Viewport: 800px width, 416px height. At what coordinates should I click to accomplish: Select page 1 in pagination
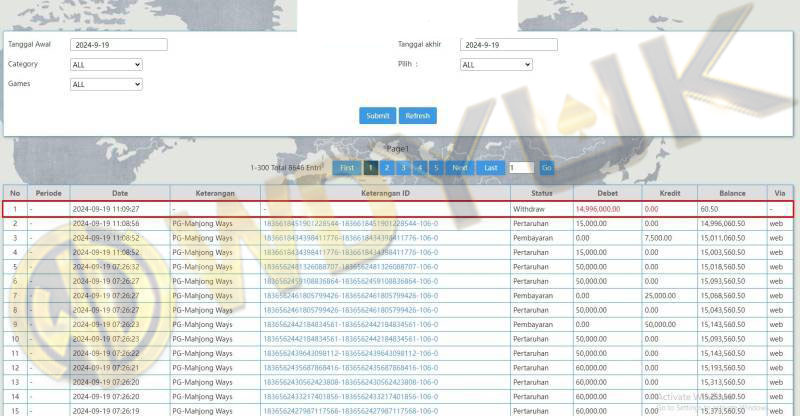point(371,168)
